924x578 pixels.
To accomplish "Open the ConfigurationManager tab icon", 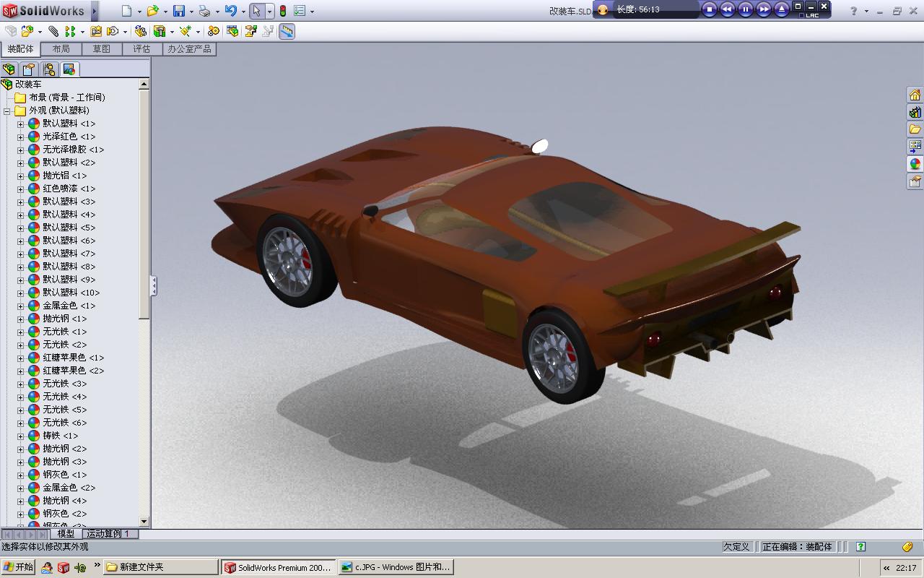I will point(49,69).
